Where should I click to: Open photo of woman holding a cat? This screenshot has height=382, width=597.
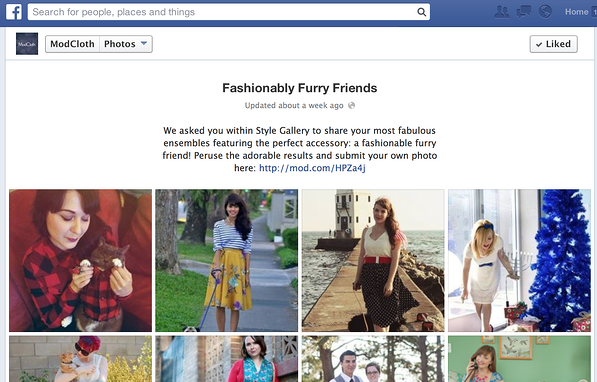pyautogui.click(x=80, y=261)
